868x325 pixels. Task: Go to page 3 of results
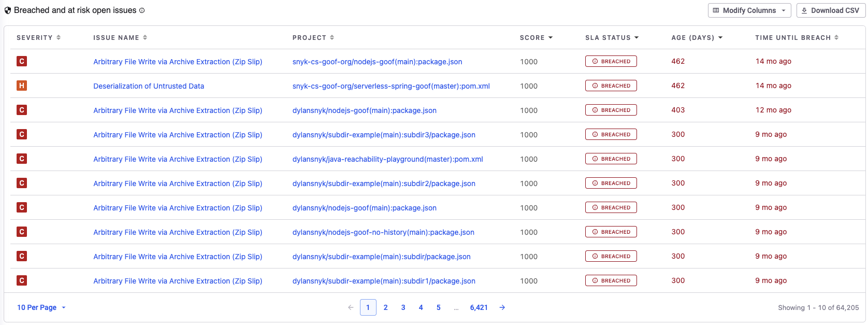[x=403, y=307]
